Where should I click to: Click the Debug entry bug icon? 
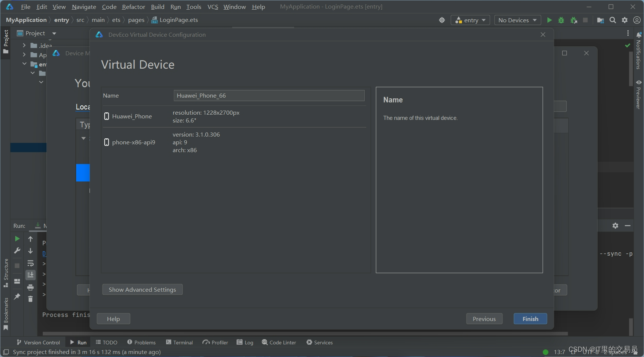point(561,20)
